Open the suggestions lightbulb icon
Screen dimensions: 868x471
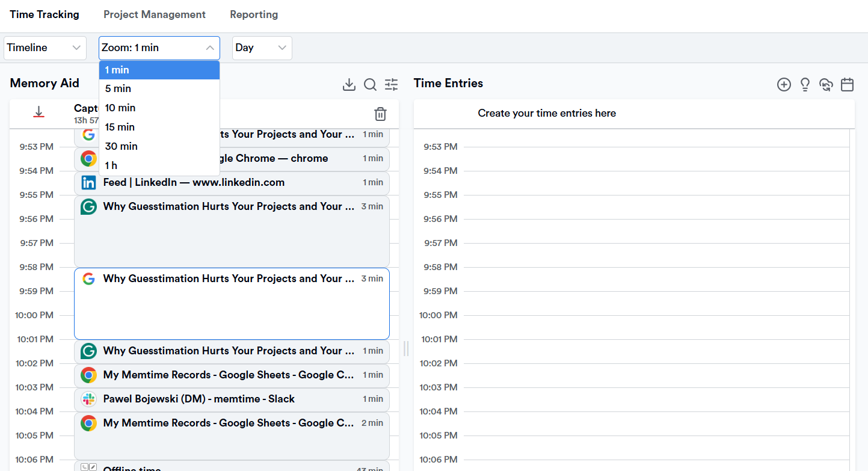805,85
